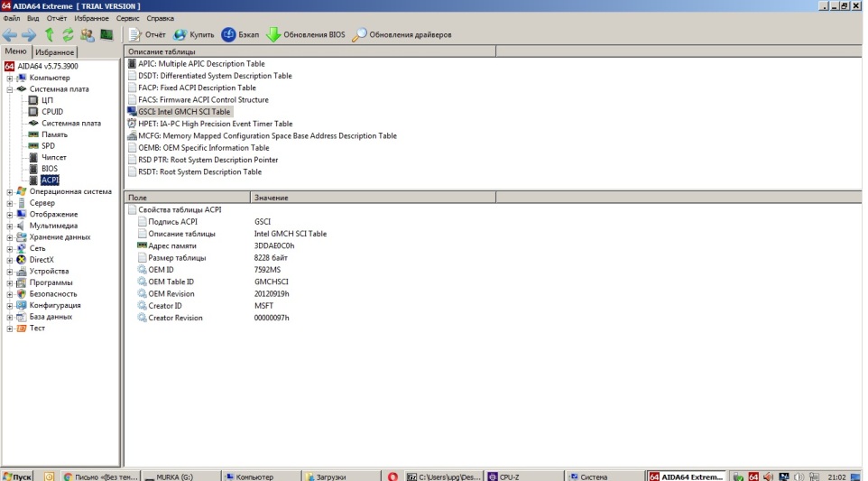Switch to the Меню tab
This screenshot has height=481, width=868.
coord(15,51)
